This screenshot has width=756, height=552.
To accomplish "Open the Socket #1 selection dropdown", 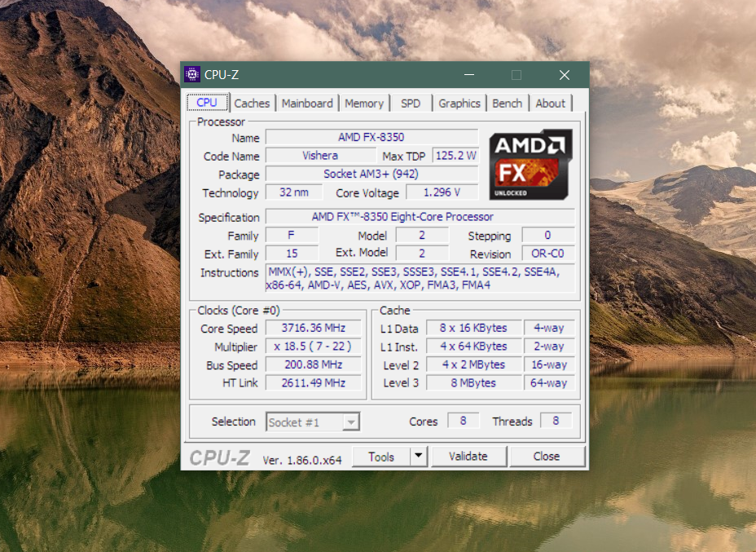I will click(313, 422).
